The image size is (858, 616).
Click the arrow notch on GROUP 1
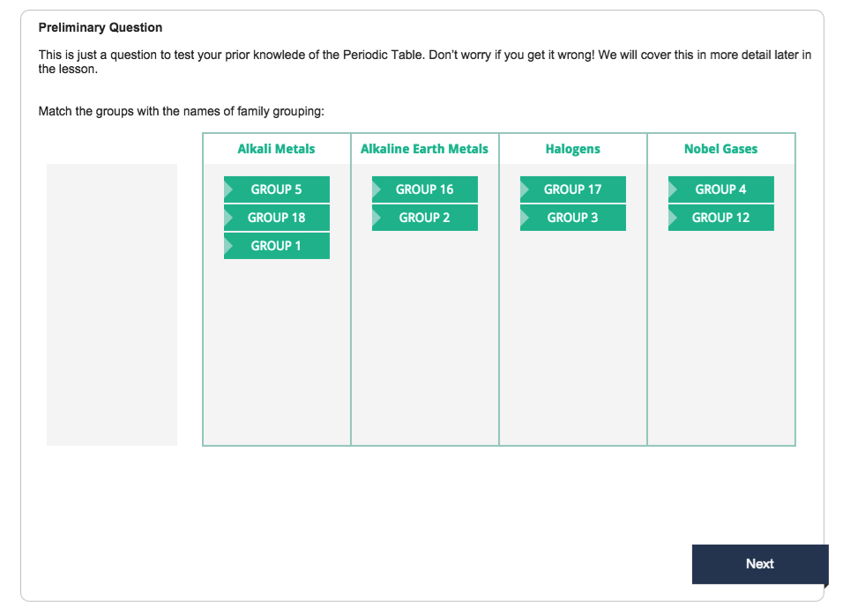pos(228,246)
